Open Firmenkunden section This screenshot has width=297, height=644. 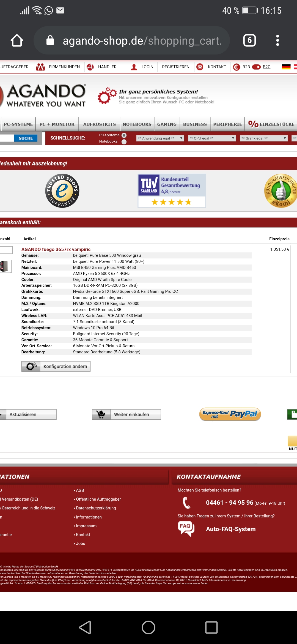click(x=64, y=67)
